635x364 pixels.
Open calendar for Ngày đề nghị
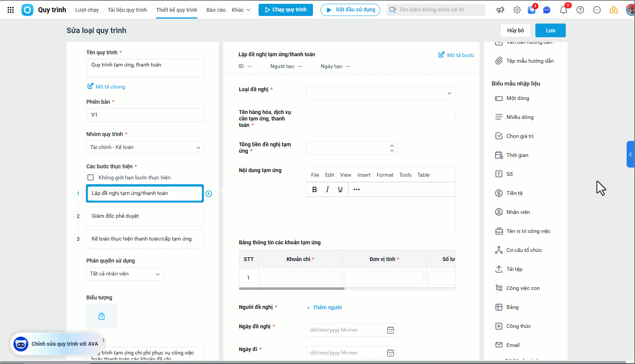(x=391, y=330)
